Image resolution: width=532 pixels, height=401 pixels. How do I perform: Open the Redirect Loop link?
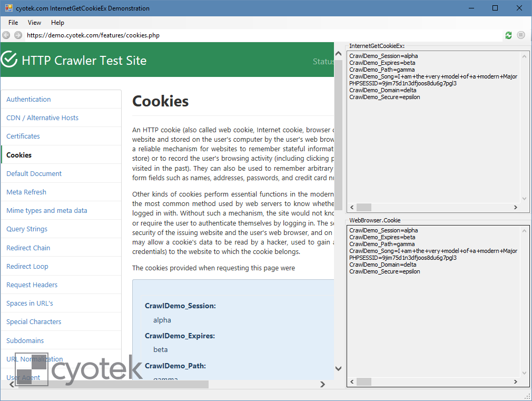tap(27, 266)
